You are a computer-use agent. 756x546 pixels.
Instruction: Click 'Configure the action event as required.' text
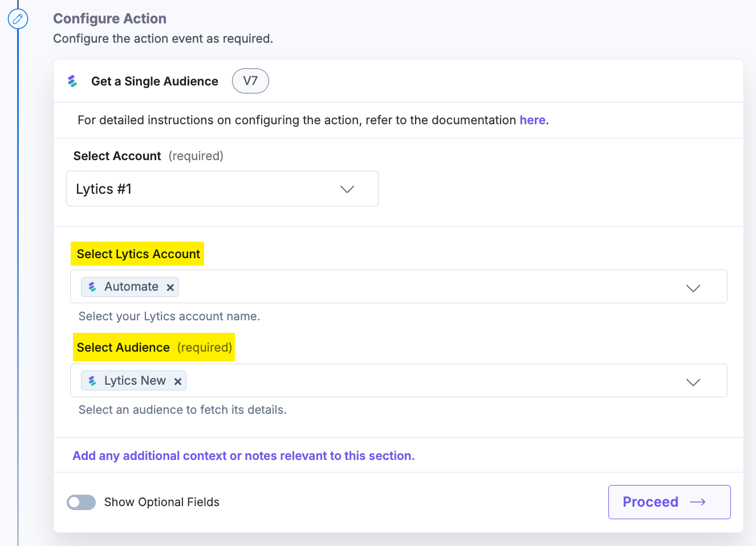coord(163,39)
